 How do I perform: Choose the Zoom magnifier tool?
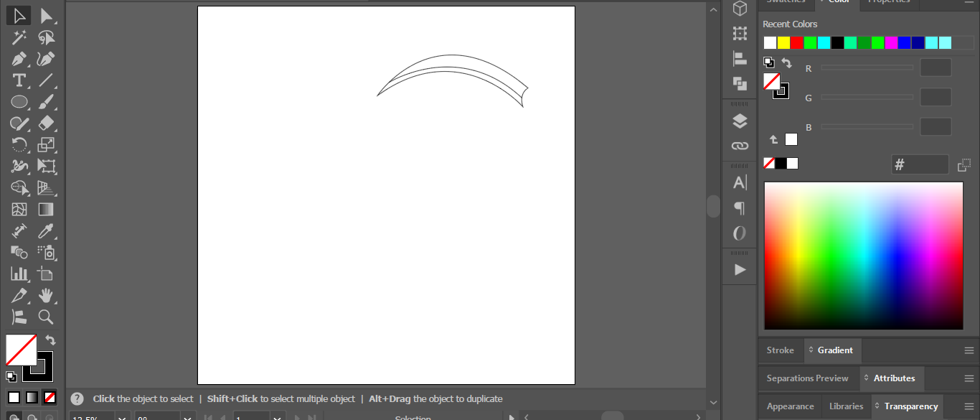[x=47, y=317]
